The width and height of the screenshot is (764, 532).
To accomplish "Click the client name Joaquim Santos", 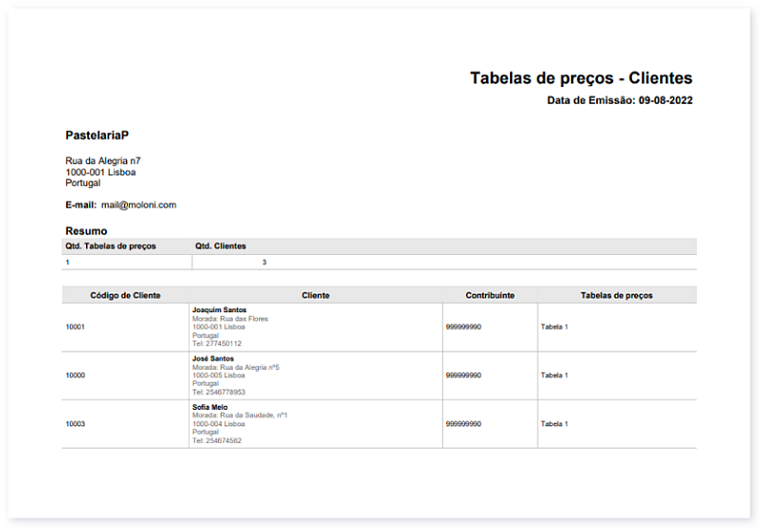I will [x=219, y=310].
